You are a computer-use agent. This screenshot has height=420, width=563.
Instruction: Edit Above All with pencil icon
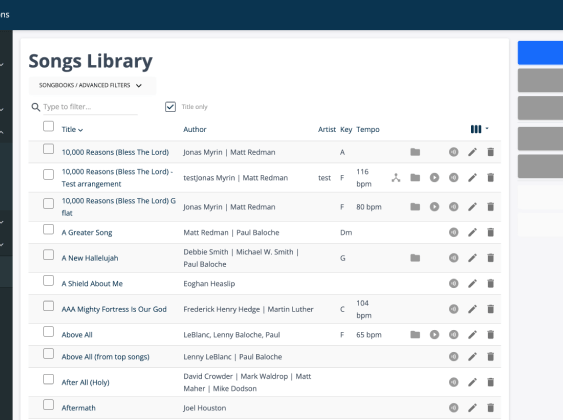(x=473, y=335)
